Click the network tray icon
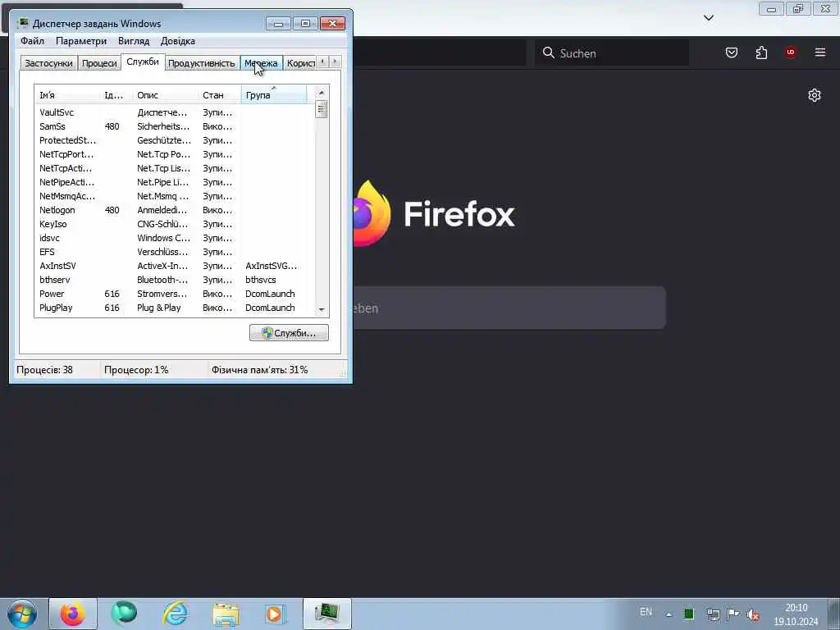The image size is (840, 630). pos(713,614)
